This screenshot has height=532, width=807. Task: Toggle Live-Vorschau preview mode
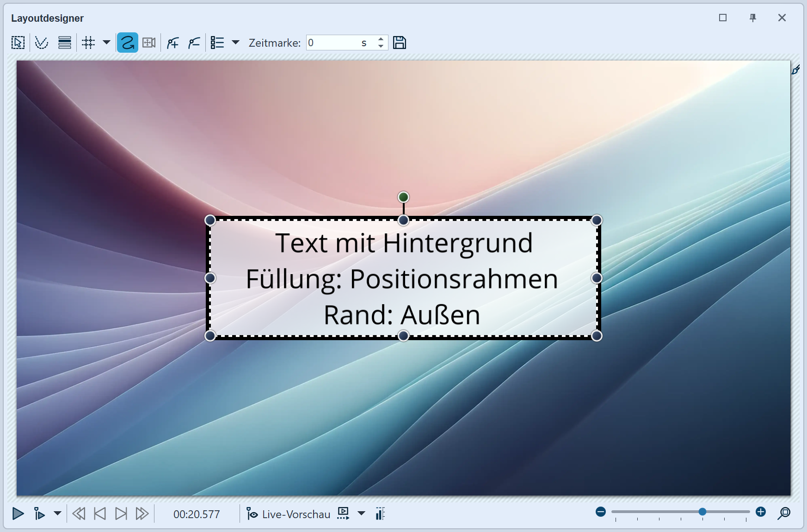coord(288,514)
